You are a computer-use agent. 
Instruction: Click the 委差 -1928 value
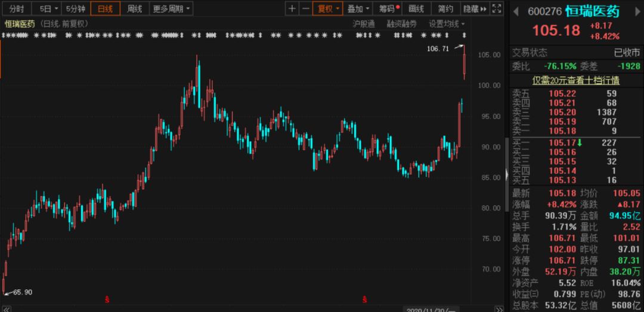click(x=628, y=66)
